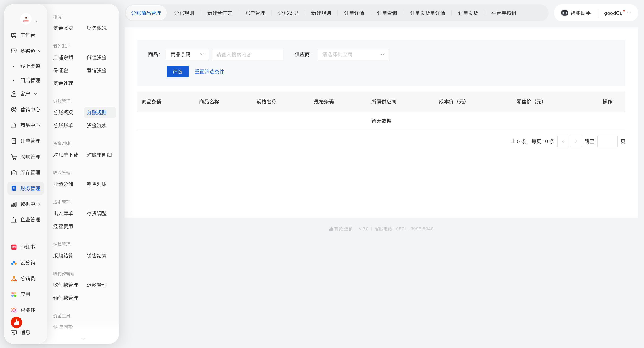Open 退款管理 submenu item
Screen dimensions: 644x348
[97, 285]
